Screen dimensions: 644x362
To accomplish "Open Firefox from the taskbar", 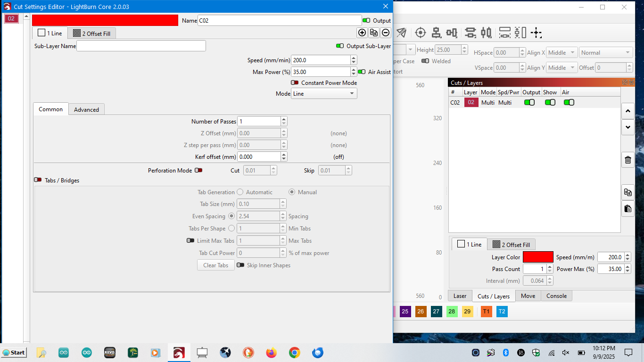I will 271,353.
